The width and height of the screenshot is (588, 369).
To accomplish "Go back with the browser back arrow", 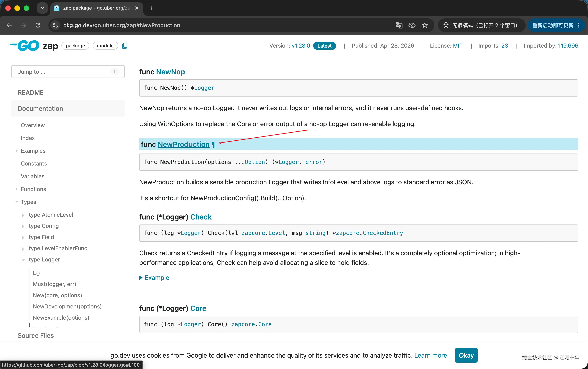I will coord(9,25).
